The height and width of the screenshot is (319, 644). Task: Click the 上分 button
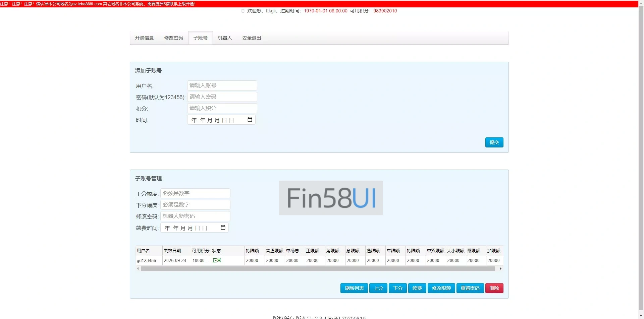tap(378, 288)
